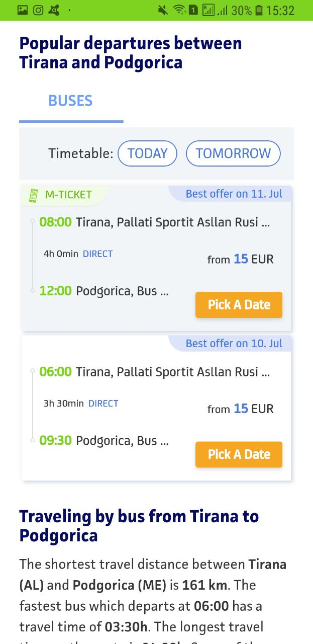Open DIRECT details on 4h 0min route
Image resolution: width=313 pixels, height=644 pixels.
pyautogui.click(x=97, y=254)
